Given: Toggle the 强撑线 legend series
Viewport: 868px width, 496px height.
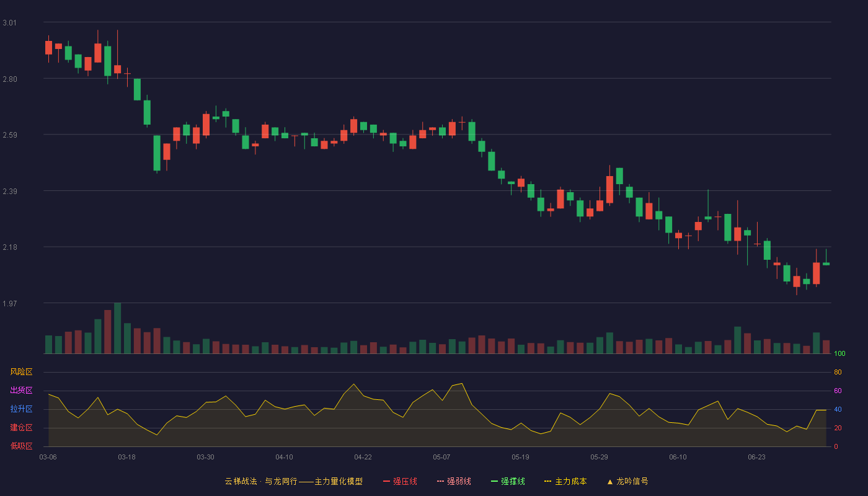Looking at the screenshot, I should pos(508,481).
